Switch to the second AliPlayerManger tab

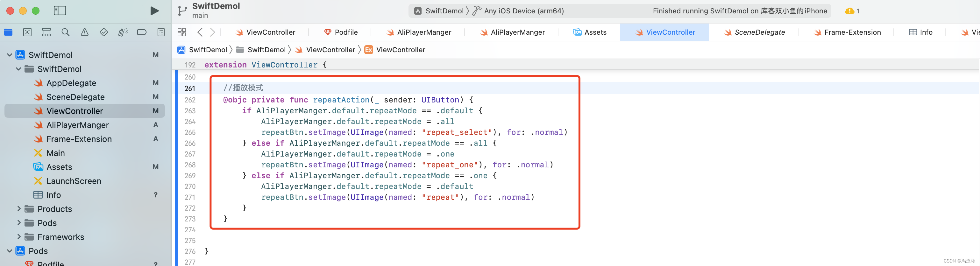click(x=512, y=32)
